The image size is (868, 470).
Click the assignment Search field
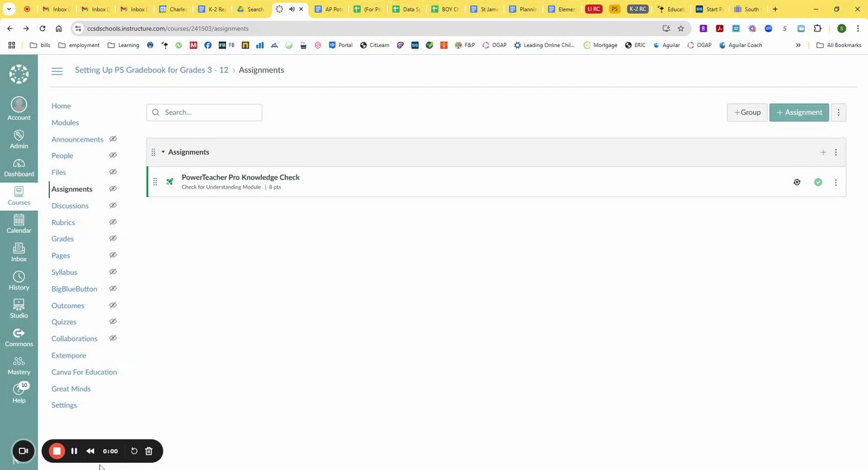tap(204, 112)
